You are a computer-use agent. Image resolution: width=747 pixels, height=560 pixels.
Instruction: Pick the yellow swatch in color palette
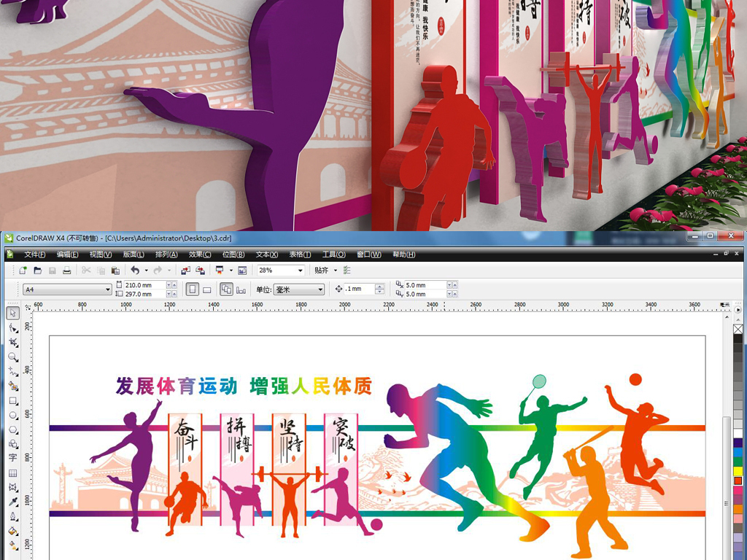(738, 471)
